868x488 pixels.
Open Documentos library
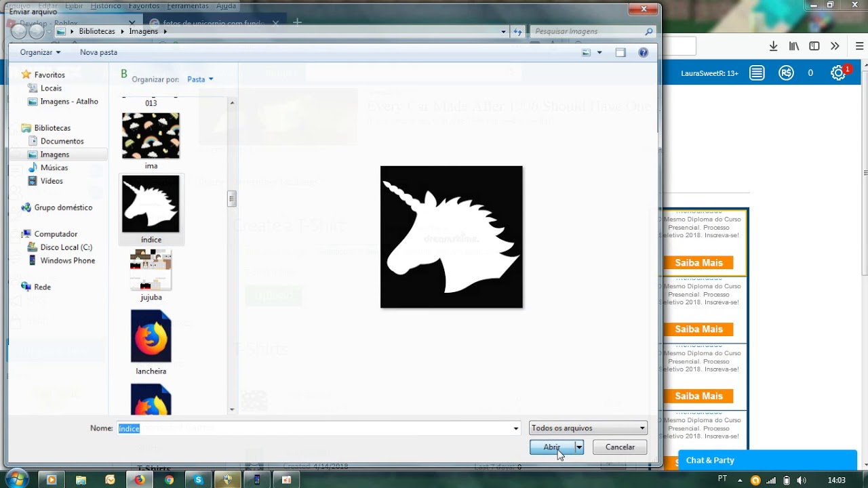(62, 141)
